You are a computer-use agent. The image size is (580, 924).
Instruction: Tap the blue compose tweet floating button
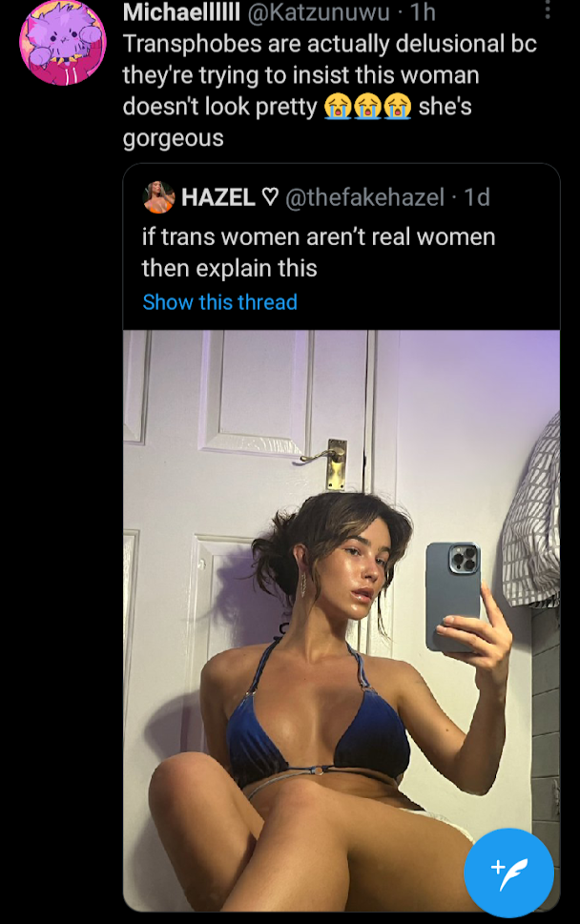click(x=508, y=873)
